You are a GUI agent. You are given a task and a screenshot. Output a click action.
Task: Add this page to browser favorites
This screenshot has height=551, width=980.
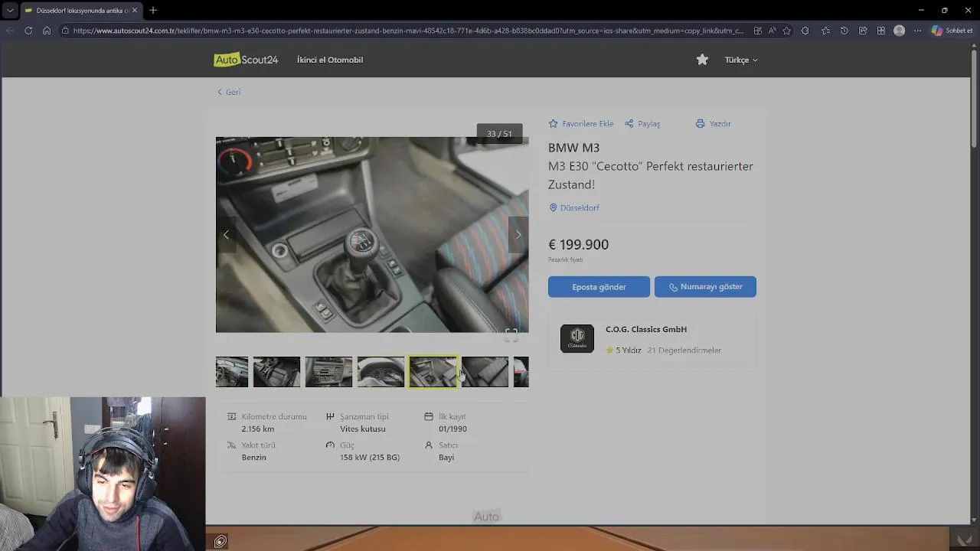coord(786,31)
